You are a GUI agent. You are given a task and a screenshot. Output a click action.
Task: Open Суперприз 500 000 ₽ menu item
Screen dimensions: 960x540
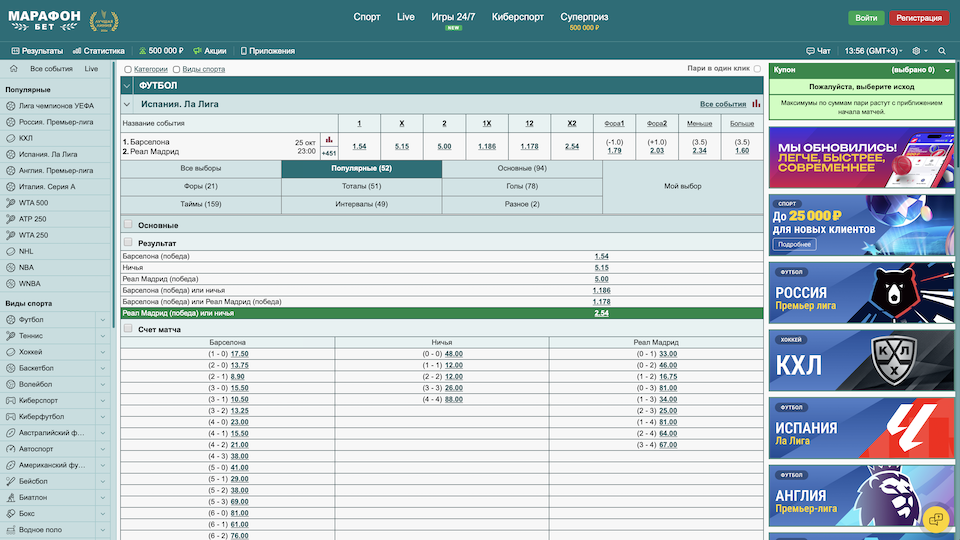[584, 21]
